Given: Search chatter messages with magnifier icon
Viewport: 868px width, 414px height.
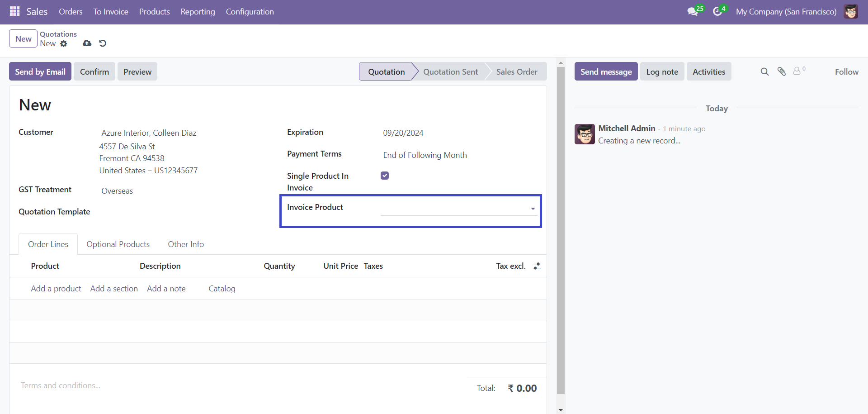Looking at the screenshot, I should (764, 71).
